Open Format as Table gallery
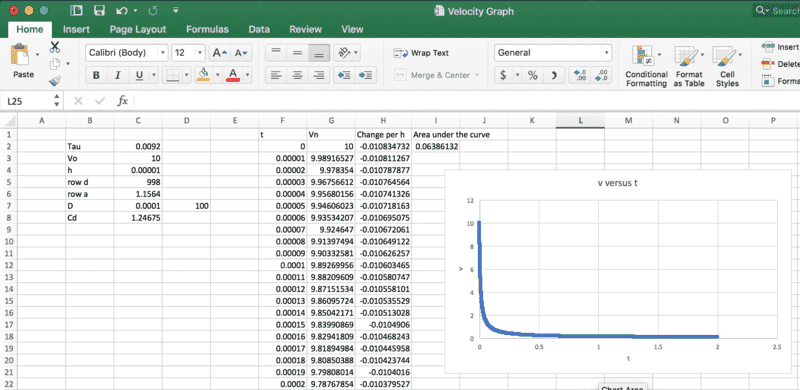Viewport: 800px width, 390px height. (x=689, y=66)
